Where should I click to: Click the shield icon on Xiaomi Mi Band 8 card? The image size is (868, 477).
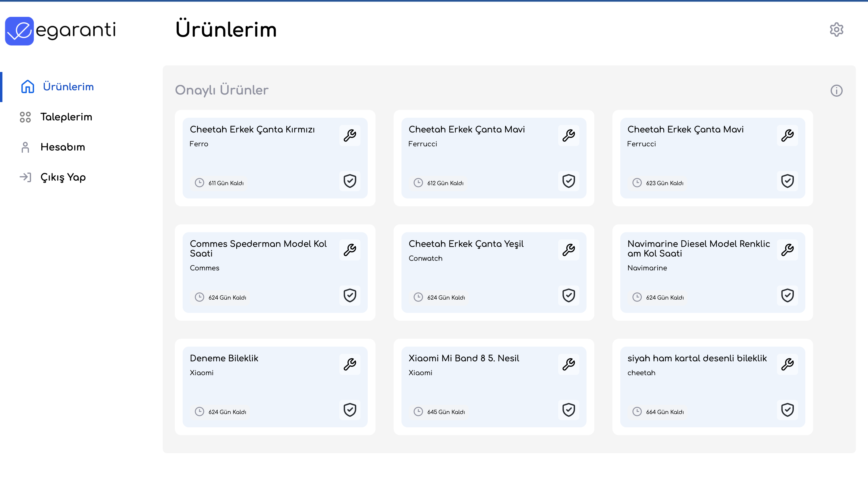click(568, 410)
